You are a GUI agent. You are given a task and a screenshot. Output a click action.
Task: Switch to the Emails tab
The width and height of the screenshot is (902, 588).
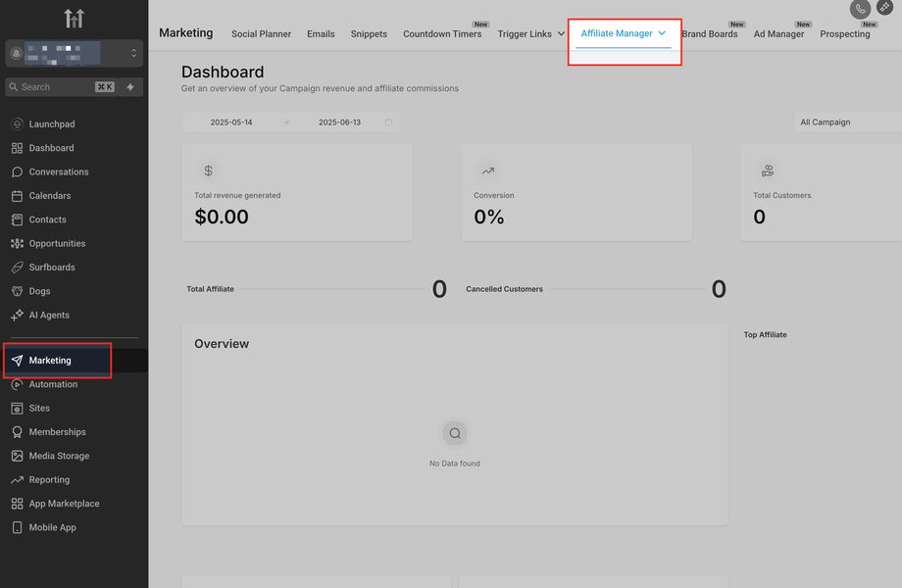(321, 34)
